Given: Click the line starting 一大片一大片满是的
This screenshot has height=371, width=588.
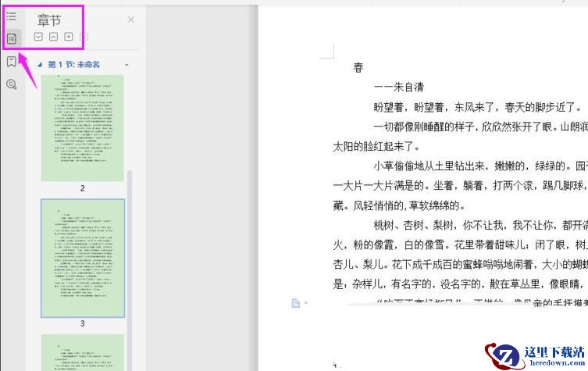Looking at the screenshot, I should pos(461,186).
